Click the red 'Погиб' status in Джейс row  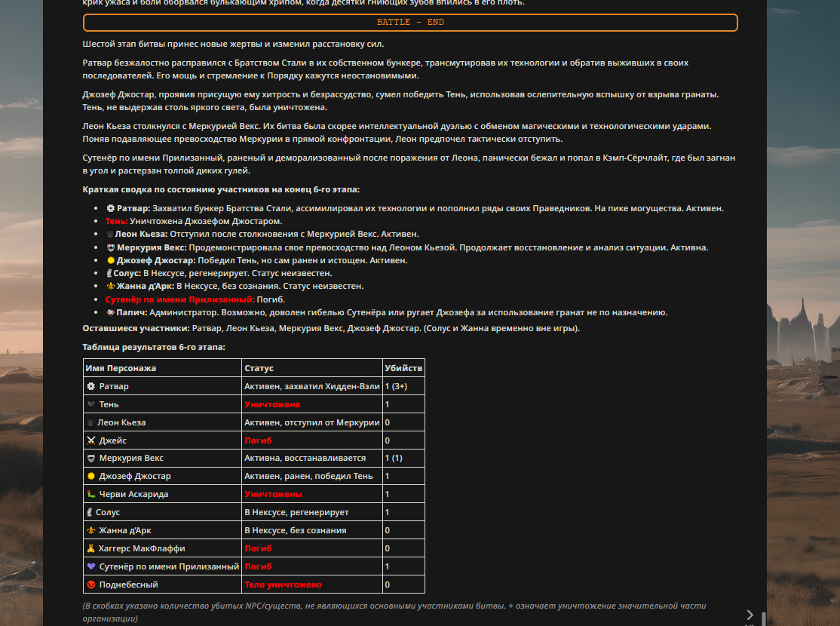pos(258,440)
